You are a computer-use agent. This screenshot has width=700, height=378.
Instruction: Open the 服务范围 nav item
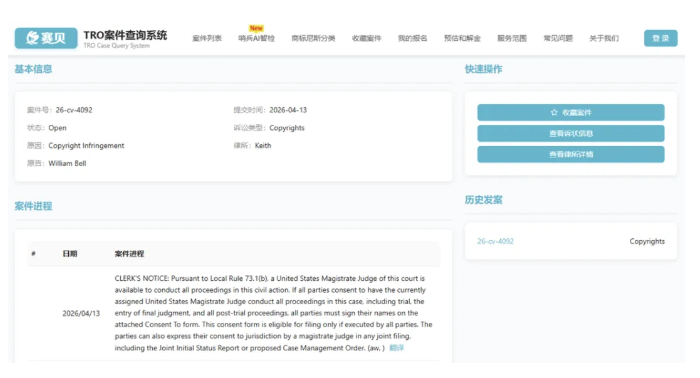[512, 38]
